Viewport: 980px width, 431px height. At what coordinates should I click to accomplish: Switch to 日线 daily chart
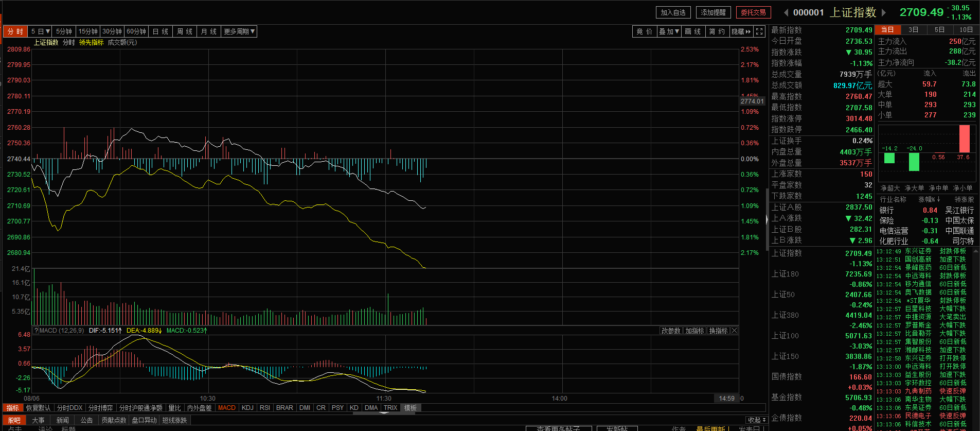(160, 31)
